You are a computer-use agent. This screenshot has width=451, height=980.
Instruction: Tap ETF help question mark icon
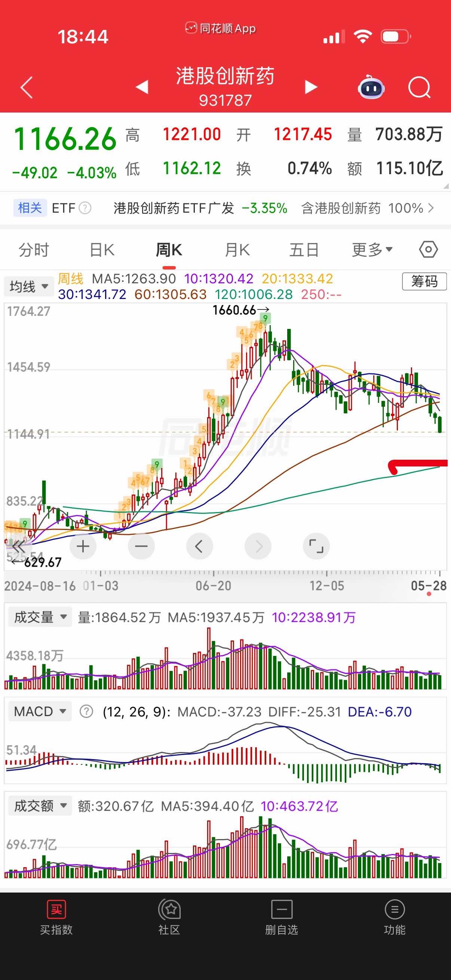click(85, 208)
